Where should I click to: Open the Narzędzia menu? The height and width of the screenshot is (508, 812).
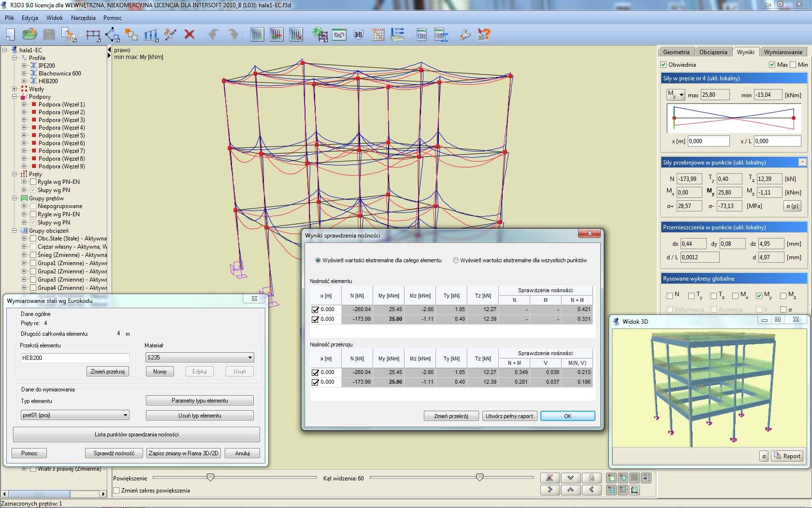coord(83,17)
